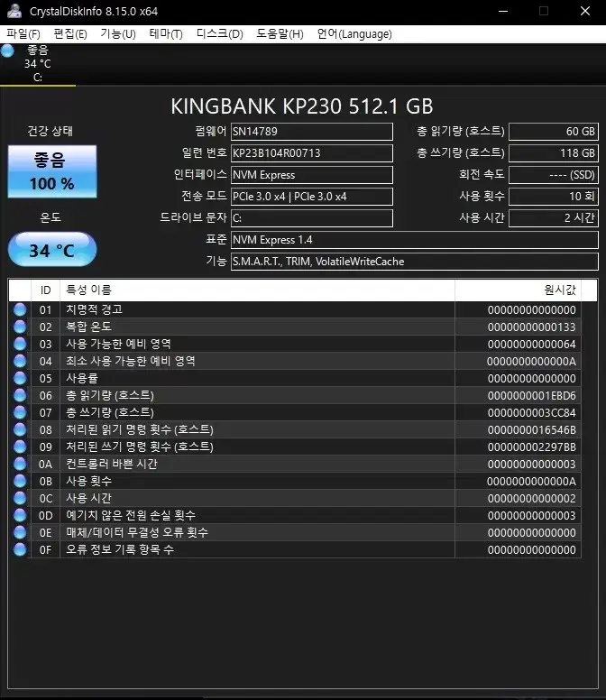Screen dimensions: 606x700
Task: Open the 테마(T) menu
Action: (166, 34)
